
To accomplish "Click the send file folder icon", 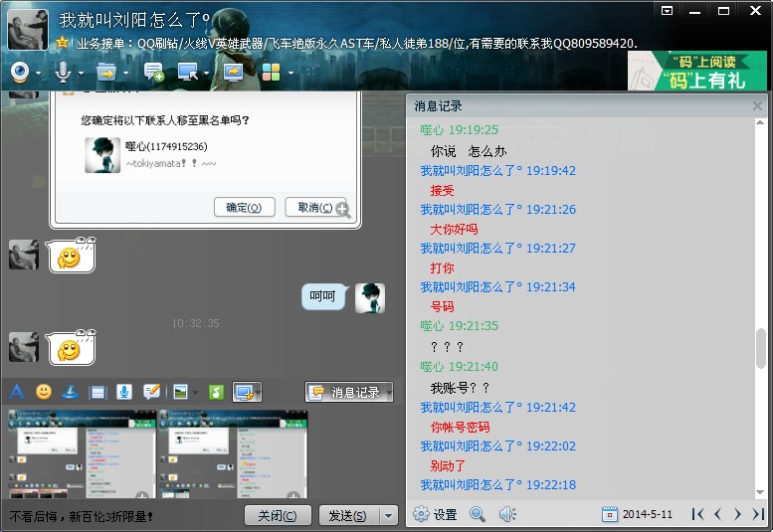I will 105,72.
